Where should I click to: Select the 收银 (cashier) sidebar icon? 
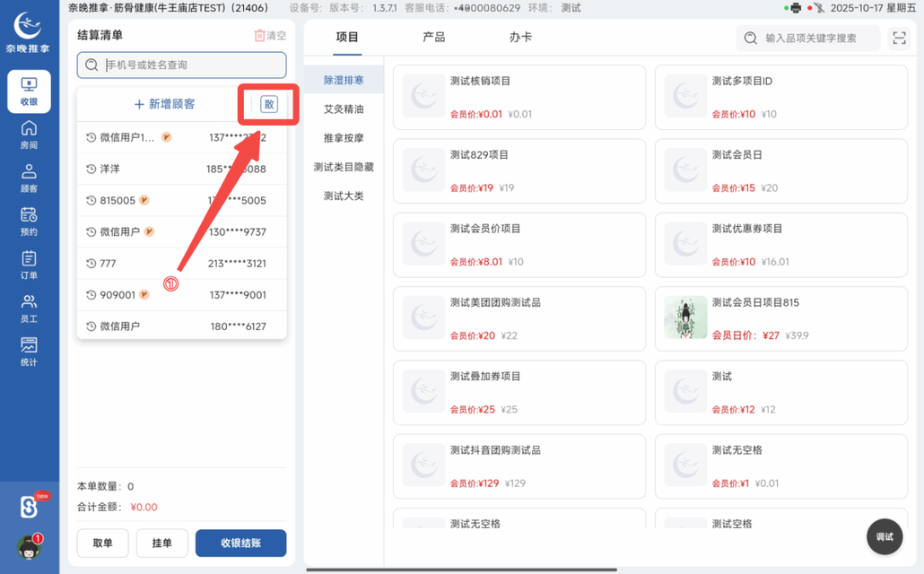pos(30,91)
